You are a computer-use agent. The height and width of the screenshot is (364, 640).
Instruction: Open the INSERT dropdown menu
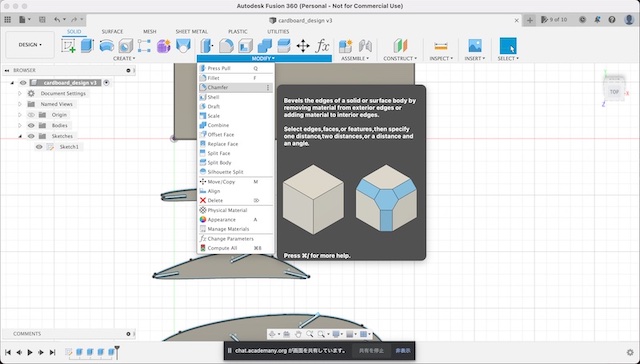click(475, 59)
